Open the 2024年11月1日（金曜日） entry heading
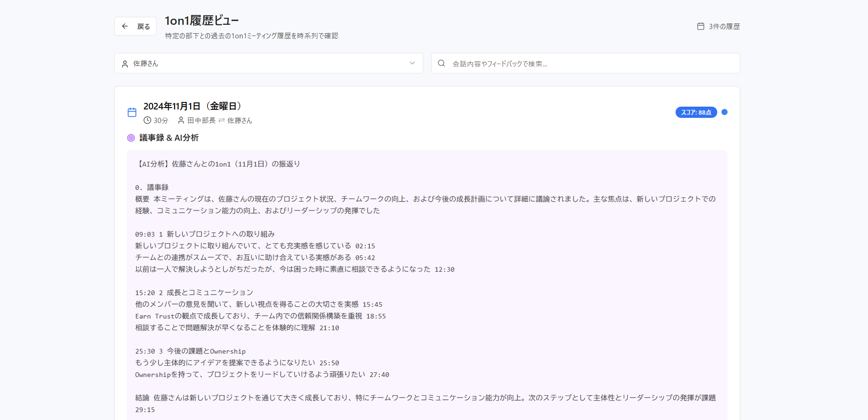868x420 pixels. click(192, 106)
